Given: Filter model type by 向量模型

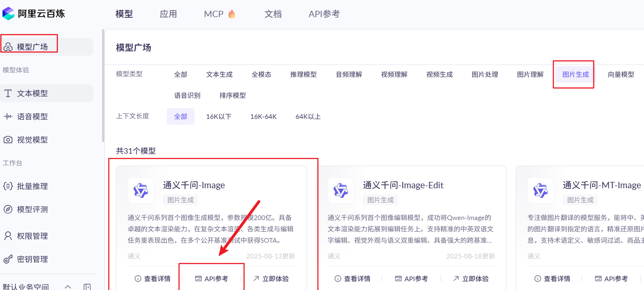Looking at the screenshot, I should 621,74.
